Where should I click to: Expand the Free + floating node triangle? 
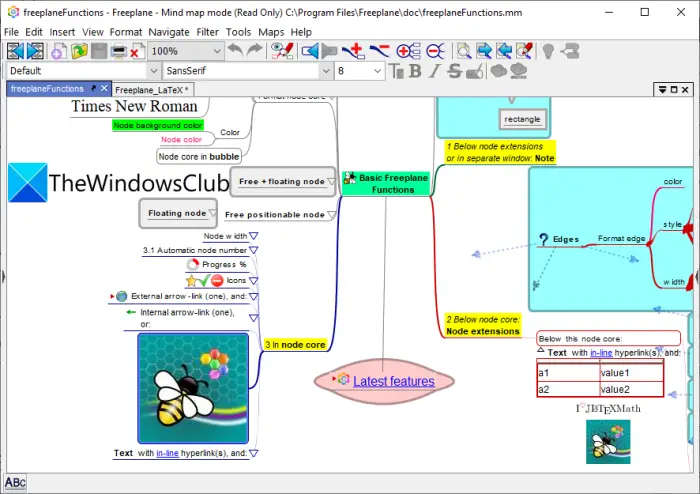point(331,181)
